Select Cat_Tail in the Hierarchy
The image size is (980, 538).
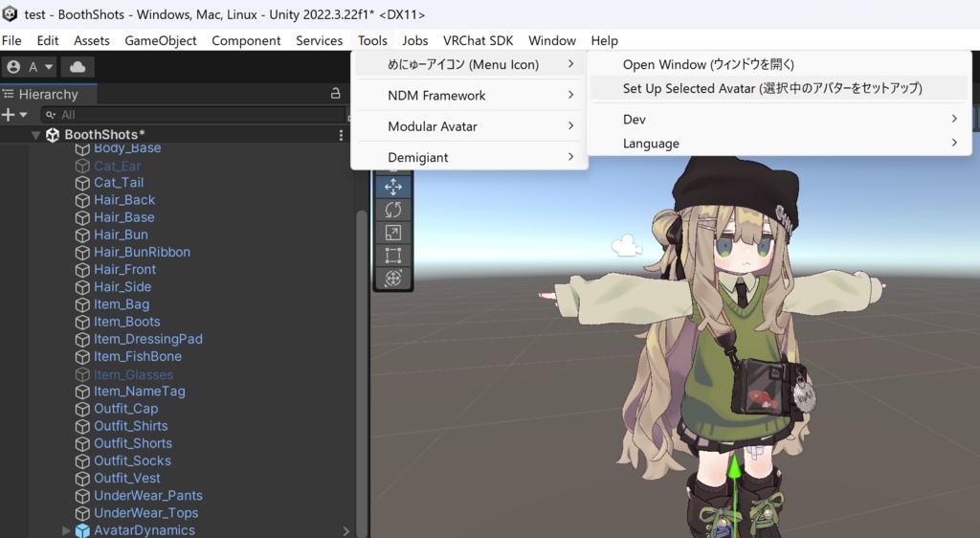(119, 183)
